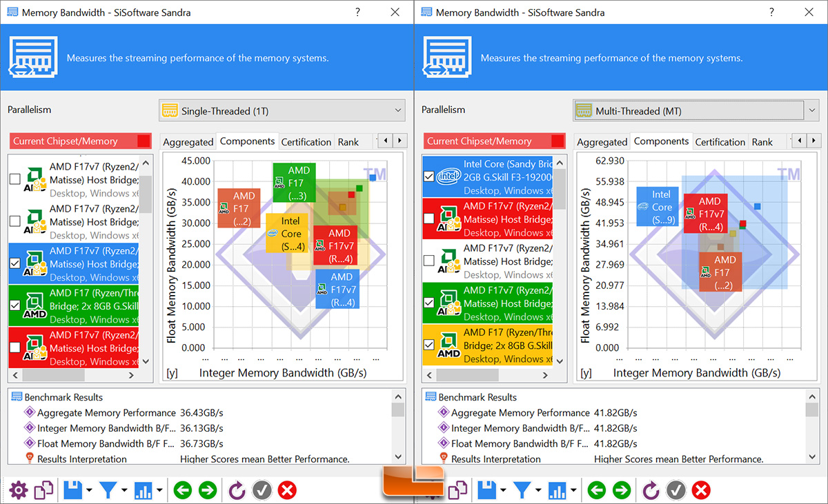Screen dimensions: 828x504
Task: Click grey checkmark OK icon in left window
Action: 262,490
